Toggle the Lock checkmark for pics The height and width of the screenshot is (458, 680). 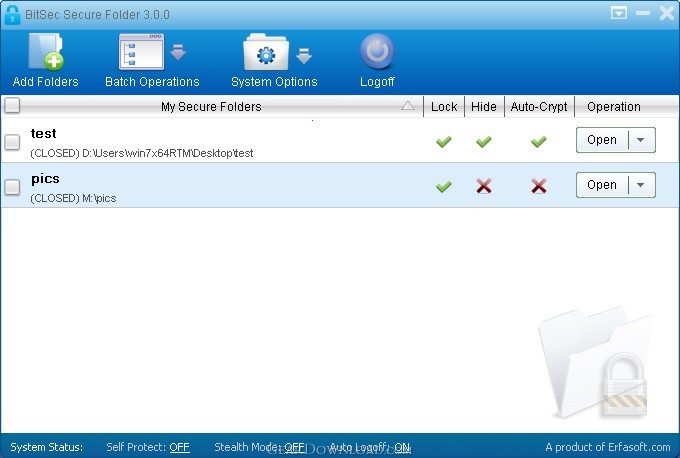pyautogui.click(x=444, y=186)
